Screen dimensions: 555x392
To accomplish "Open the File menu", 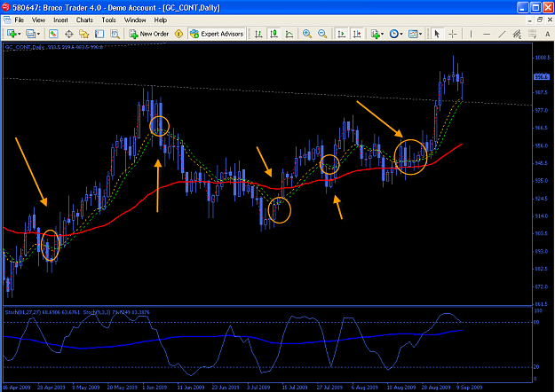I will pyautogui.click(x=20, y=20).
